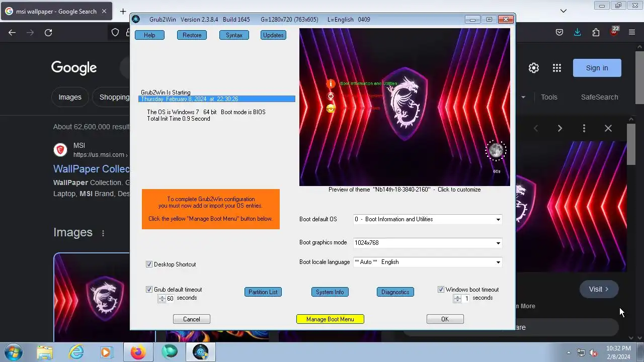This screenshot has width=644, height=362.
Task: Open Windows Media Player from the taskbar
Action: point(107,352)
